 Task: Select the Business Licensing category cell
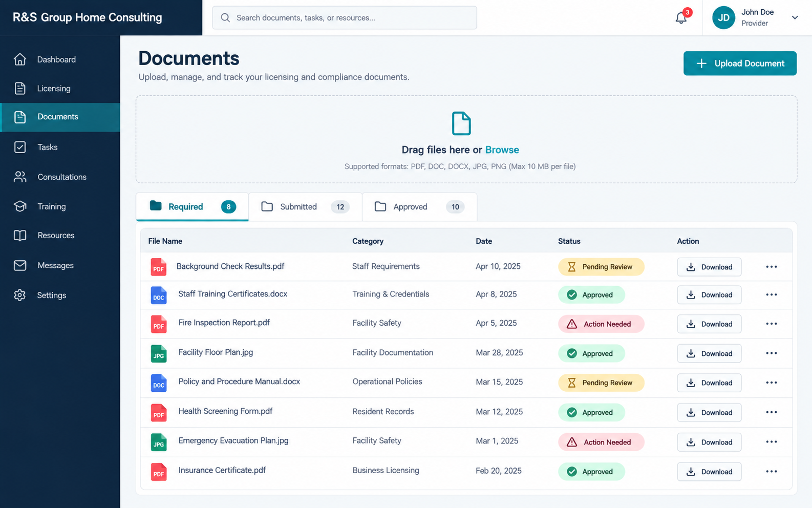pyautogui.click(x=386, y=470)
